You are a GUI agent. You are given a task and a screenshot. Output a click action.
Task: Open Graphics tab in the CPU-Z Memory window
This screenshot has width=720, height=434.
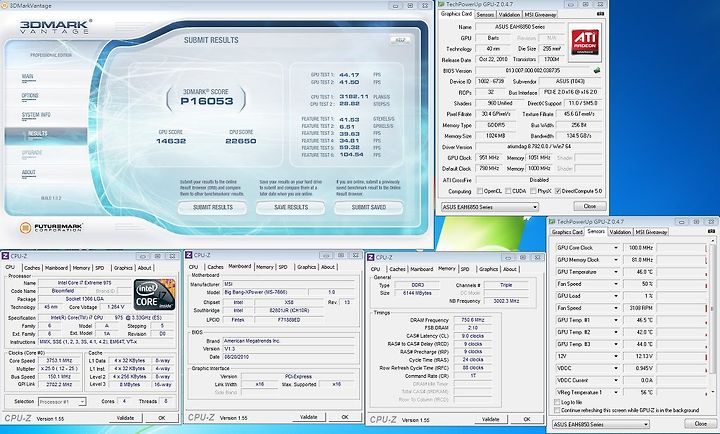(488, 269)
